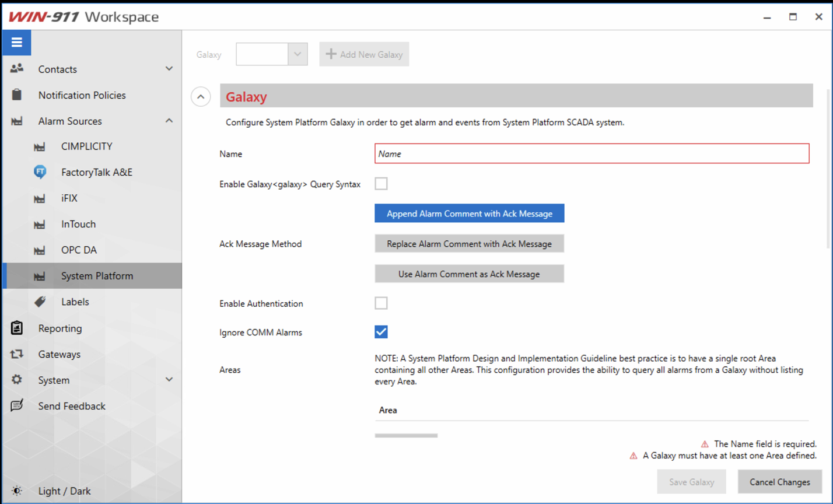Click the Gateways arrows icon
The image size is (833, 504).
17,354
